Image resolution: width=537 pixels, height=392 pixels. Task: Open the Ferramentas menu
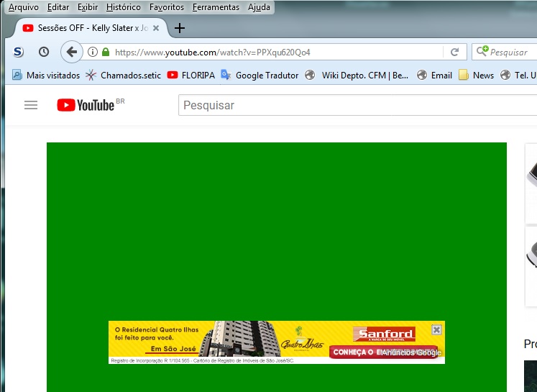click(216, 7)
